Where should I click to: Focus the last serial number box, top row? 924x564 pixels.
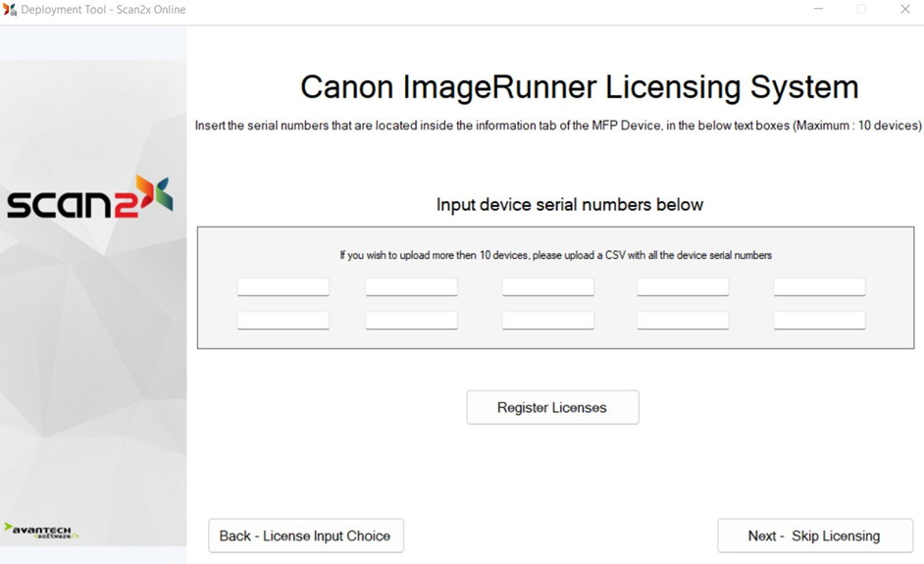pos(818,286)
